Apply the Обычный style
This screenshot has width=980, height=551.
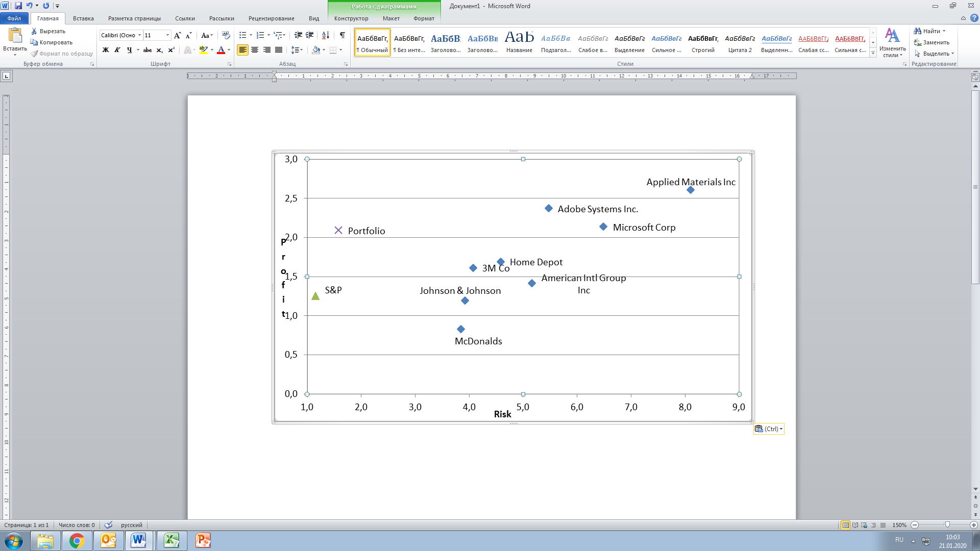[373, 42]
